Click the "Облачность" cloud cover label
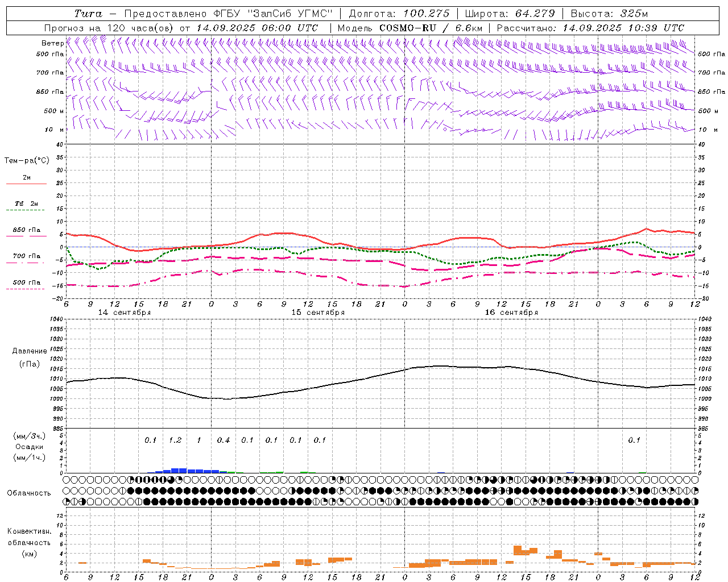This screenshot has width=728, height=582. 28,493
